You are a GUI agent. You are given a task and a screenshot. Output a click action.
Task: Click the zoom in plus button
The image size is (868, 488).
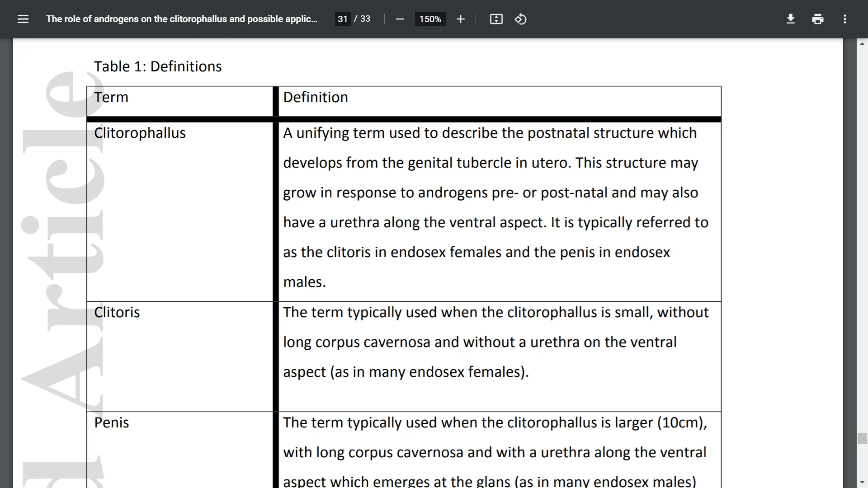click(460, 19)
